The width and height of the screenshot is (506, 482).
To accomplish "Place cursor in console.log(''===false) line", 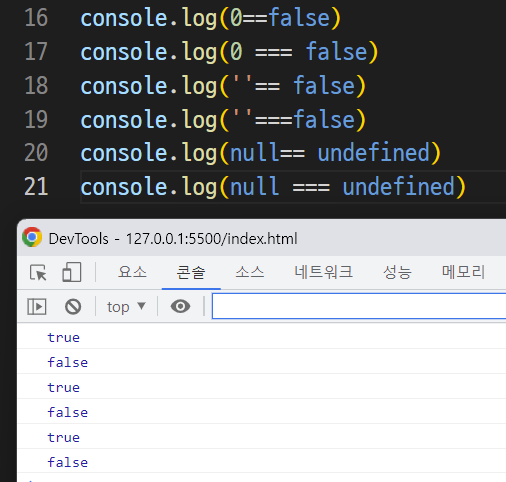I will click(x=223, y=120).
